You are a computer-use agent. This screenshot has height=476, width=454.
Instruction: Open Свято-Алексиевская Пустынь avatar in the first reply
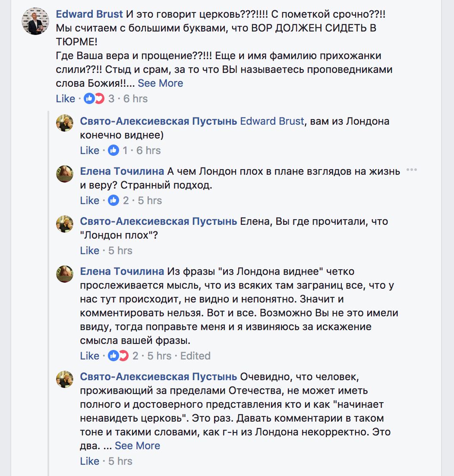pos(65,123)
